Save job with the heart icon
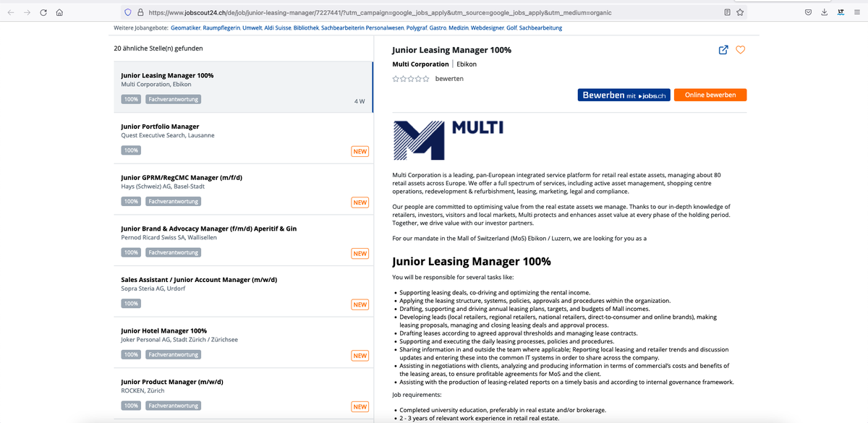The image size is (868, 423). coord(740,50)
